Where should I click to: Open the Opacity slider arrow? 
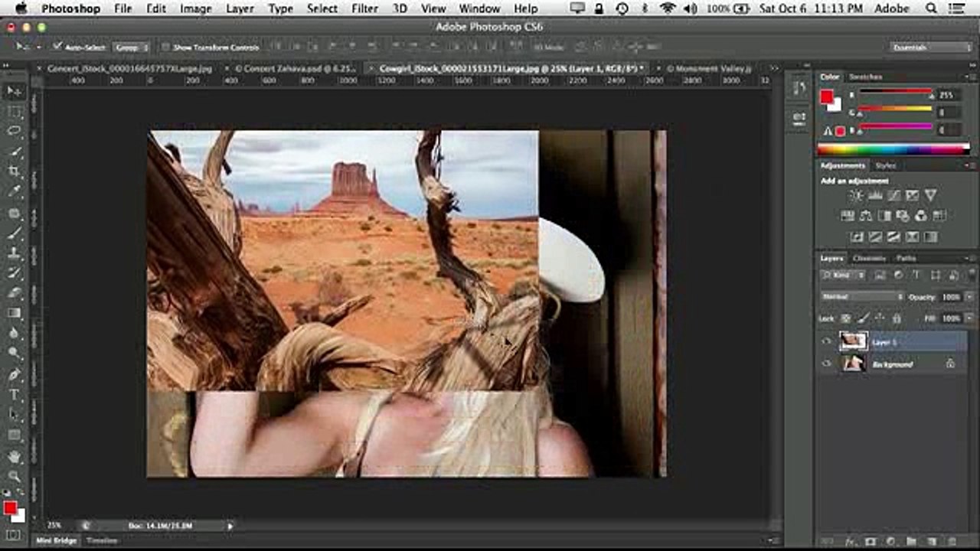(970, 296)
